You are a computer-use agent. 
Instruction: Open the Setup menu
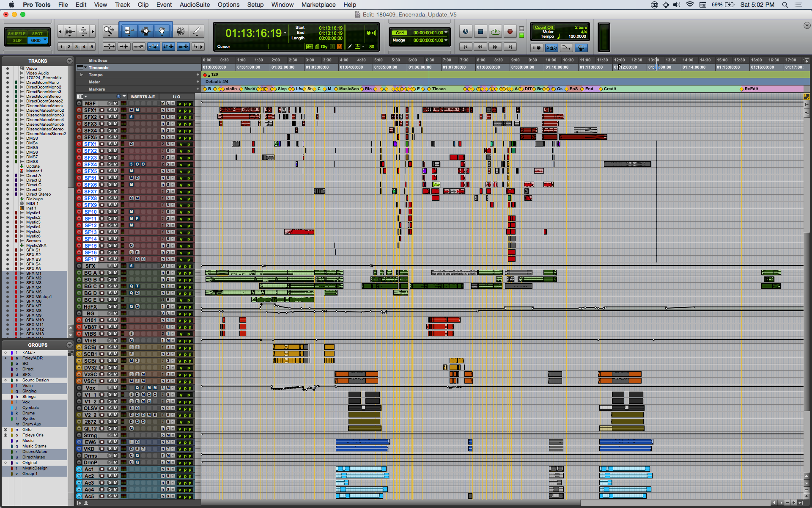coord(255,5)
